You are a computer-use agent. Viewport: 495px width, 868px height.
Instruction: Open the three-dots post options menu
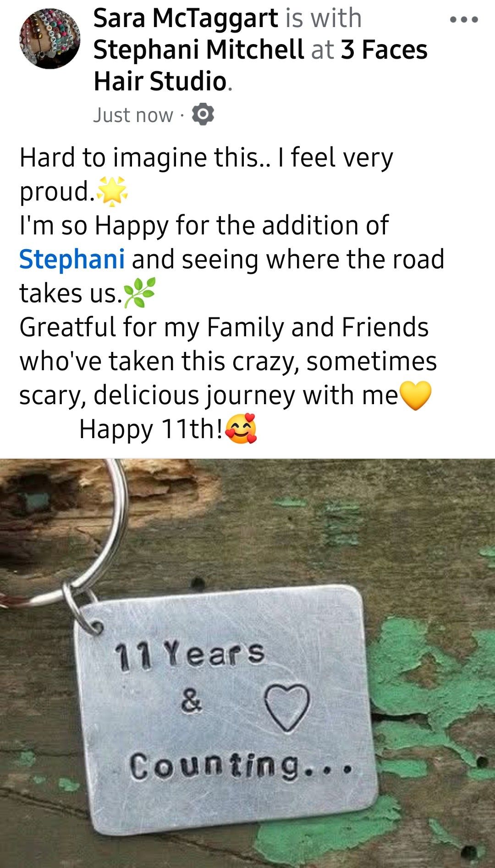(464, 20)
